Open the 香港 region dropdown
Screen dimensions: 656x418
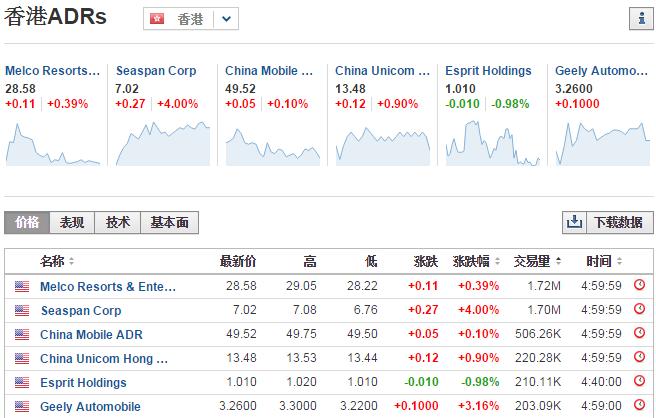pyautogui.click(x=227, y=19)
